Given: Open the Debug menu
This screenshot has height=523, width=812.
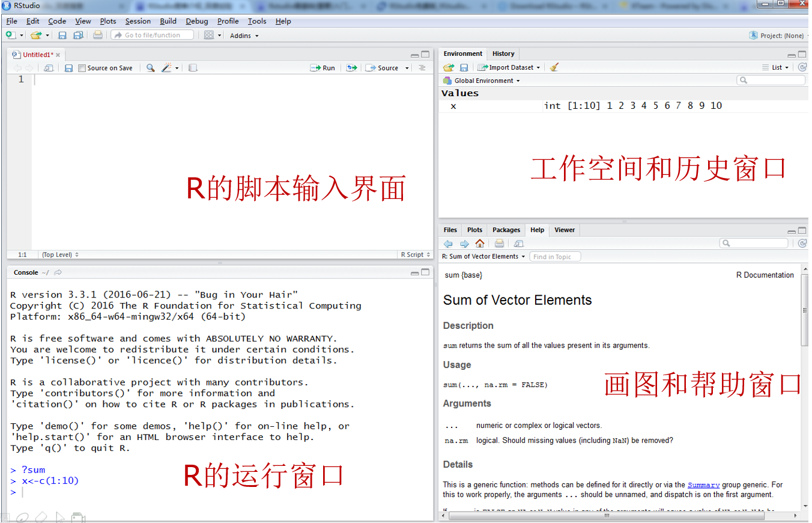Looking at the screenshot, I should (197, 21).
